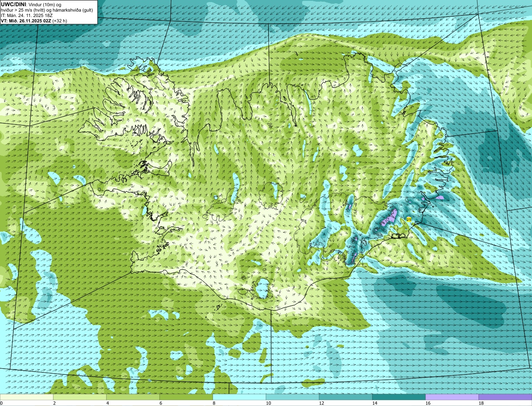Choose the 6–8 m/s olive green legend swatch

[x=186, y=397]
